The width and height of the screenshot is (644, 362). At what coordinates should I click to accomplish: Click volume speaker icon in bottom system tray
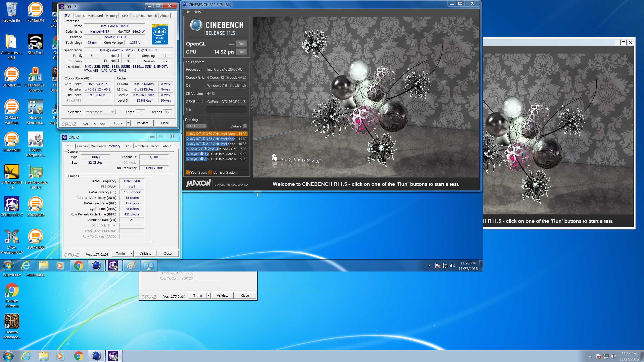614,356
